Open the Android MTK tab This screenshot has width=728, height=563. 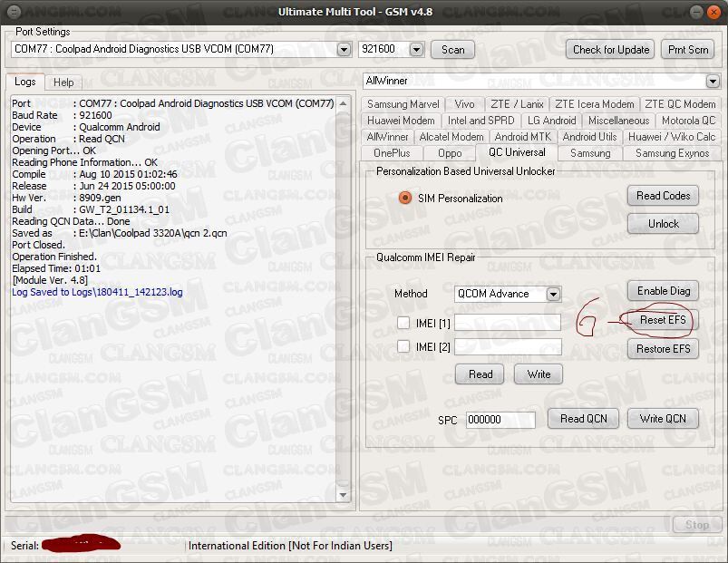pyautogui.click(x=523, y=137)
